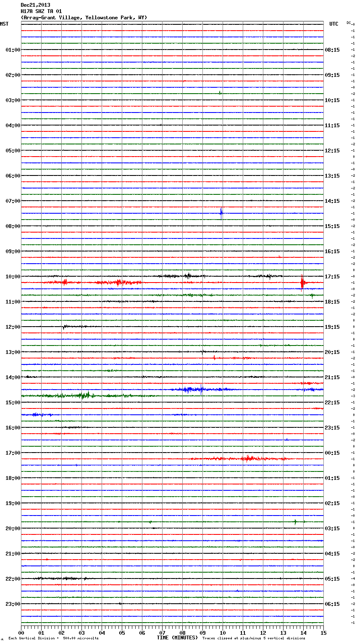Click the DC offset column header
The width and height of the screenshot is (357, 644).
click(349, 23)
